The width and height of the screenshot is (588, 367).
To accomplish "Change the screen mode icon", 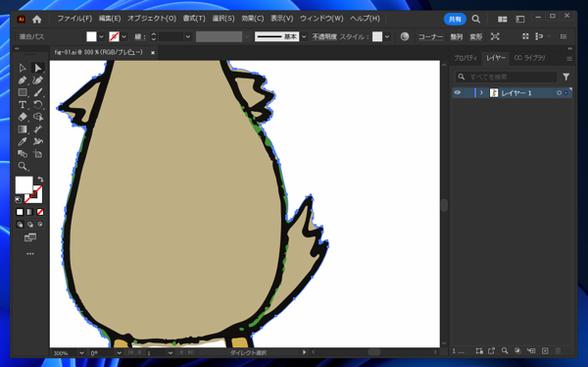I will 30,237.
